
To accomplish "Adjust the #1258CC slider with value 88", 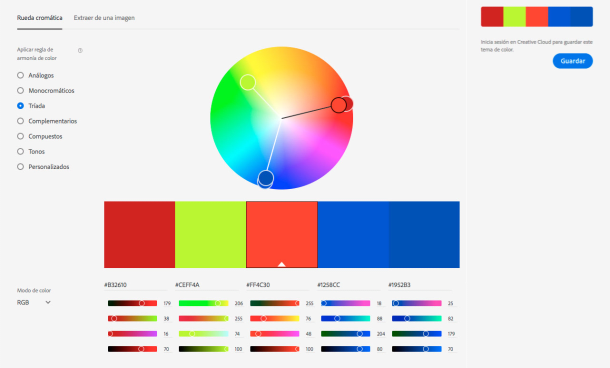I will [345, 319].
